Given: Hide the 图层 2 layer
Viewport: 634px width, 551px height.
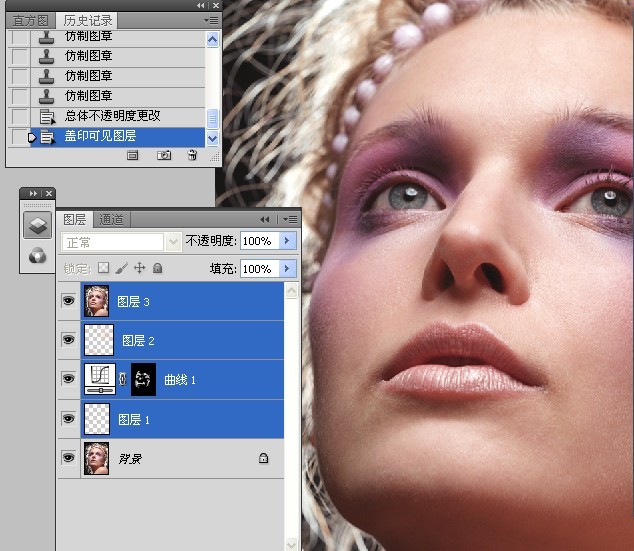Looking at the screenshot, I should 69,340.
